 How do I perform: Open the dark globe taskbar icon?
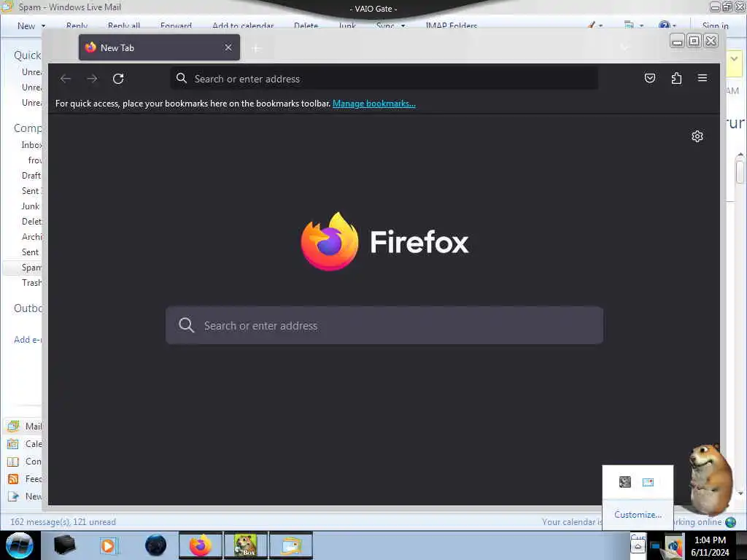point(156,545)
